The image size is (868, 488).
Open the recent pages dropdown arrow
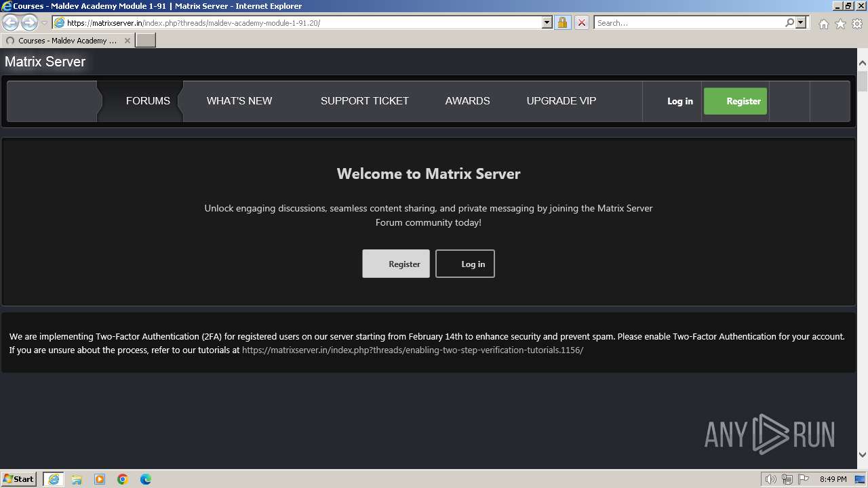click(x=44, y=23)
